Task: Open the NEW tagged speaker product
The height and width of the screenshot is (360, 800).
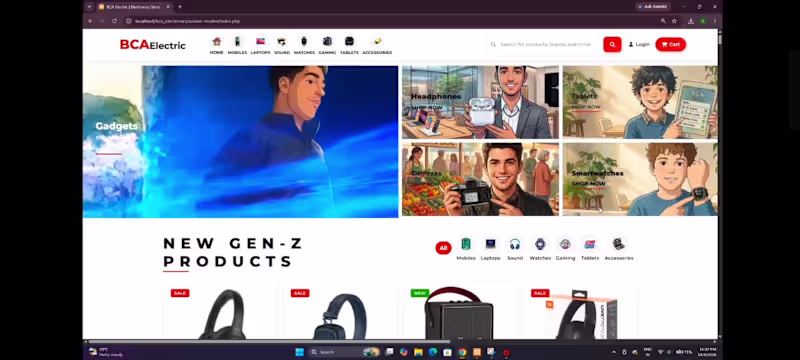Action: (x=459, y=313)
